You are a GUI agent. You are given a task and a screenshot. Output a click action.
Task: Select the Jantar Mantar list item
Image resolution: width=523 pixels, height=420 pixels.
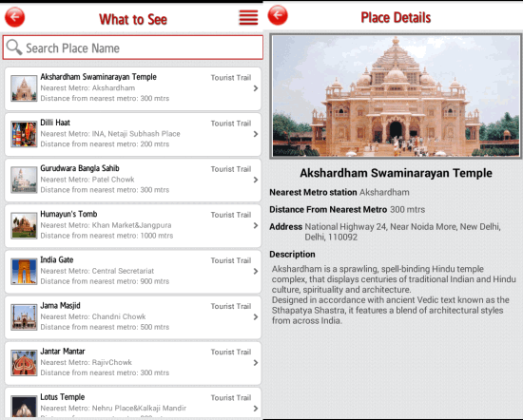click(133, 363)
